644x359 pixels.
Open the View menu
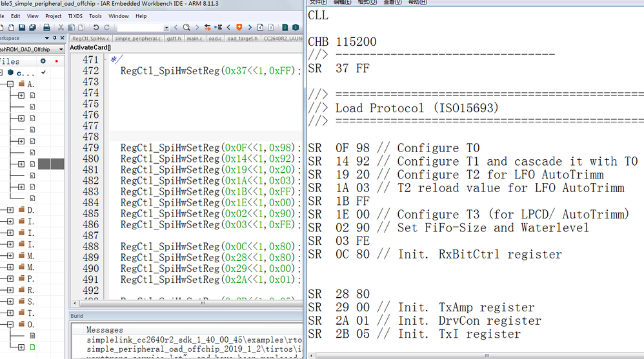point(32,16)
